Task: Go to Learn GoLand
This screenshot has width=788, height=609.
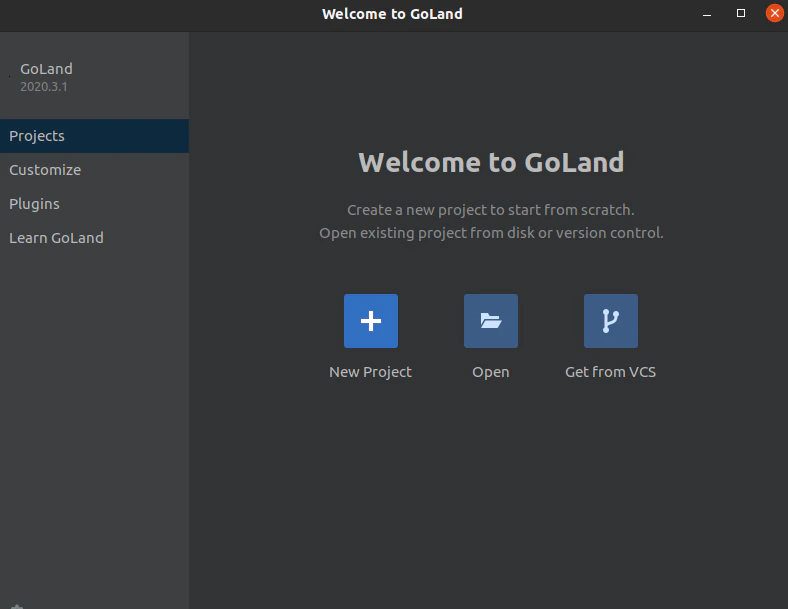Action: (x=94, y=238)
